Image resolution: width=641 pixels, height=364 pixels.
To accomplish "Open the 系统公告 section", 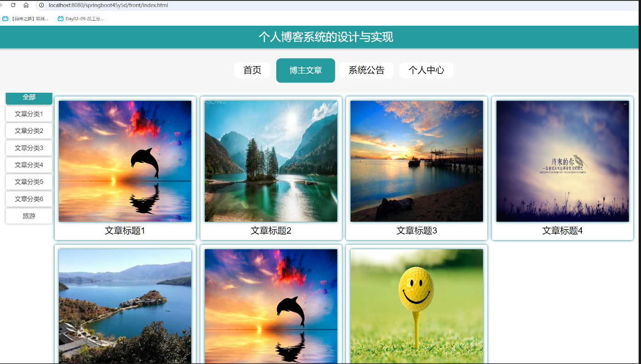I will (x=366, y=70).
